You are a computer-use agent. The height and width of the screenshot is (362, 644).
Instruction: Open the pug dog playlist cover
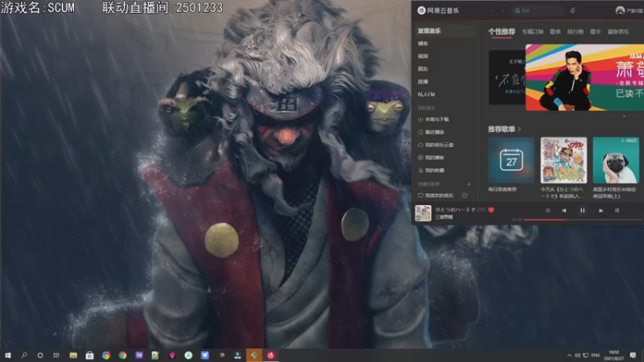coord(616,160)
